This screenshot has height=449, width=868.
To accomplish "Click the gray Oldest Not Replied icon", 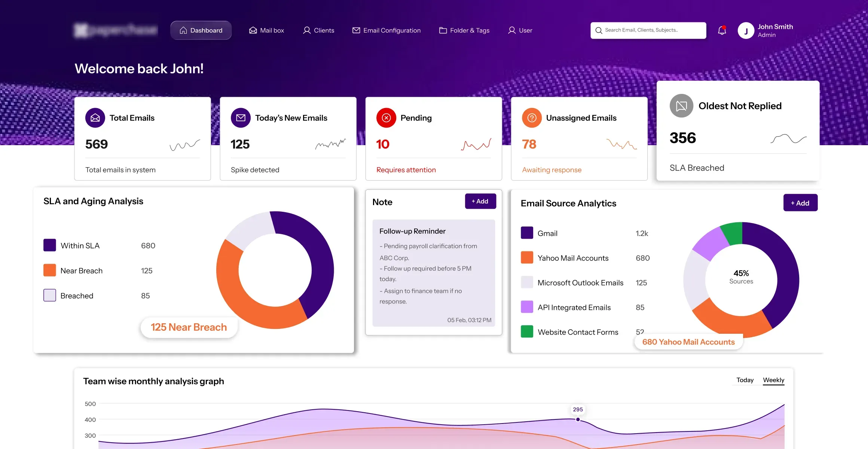I will point(681,106).
